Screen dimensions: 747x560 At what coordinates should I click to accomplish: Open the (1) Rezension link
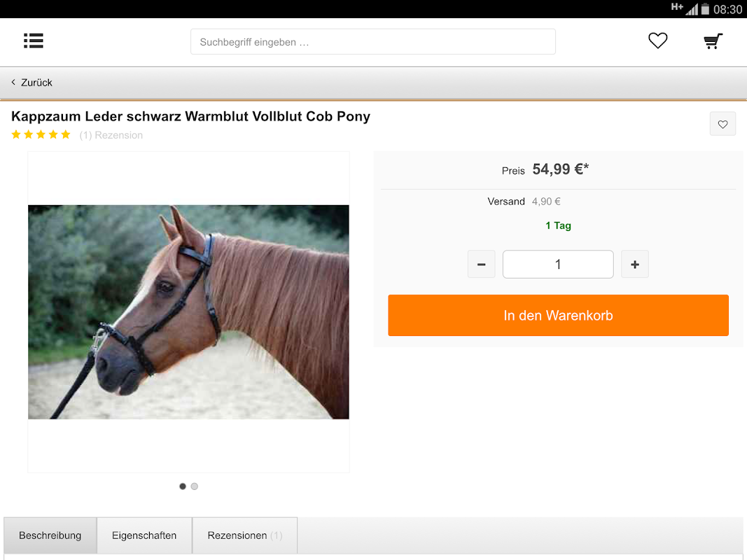(111, 135)
